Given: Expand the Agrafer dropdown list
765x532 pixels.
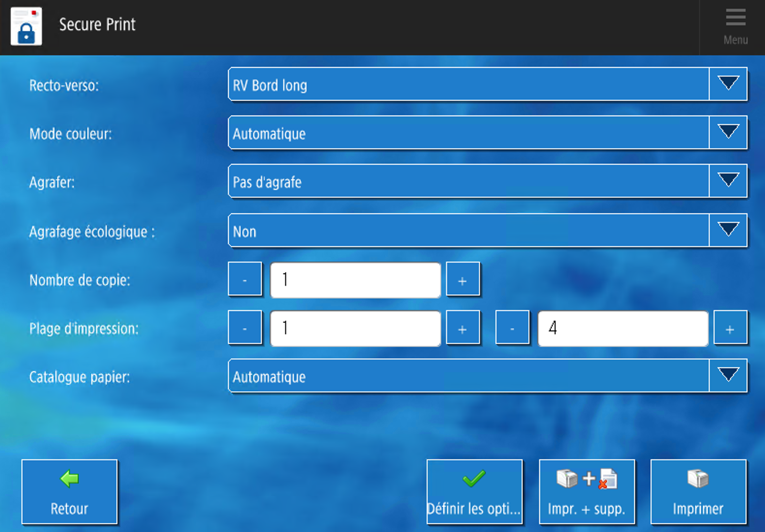Looking at the screenshot, I should tap(728, 181).
